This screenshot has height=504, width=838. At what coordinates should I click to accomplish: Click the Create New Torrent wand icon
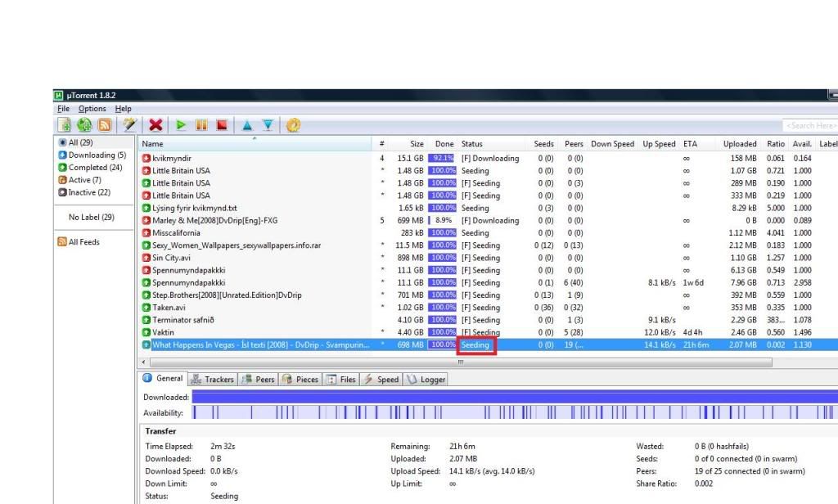pos(129,125)
